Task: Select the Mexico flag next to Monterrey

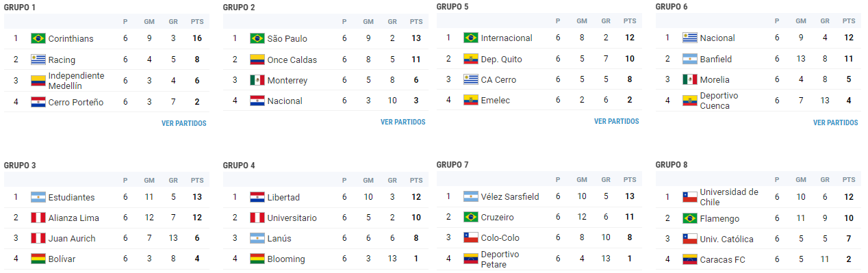Action: pos(257,80)
